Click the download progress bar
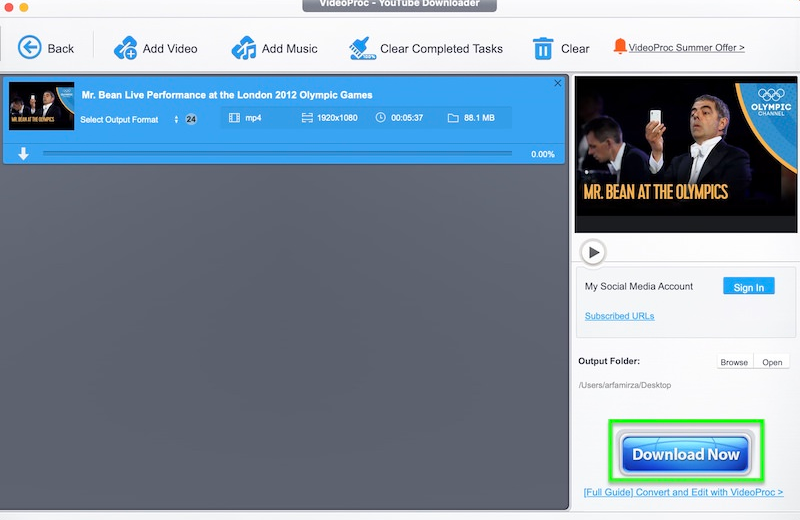This screenshot has width=800, height=520. pyautogui.click(x=278, y=153)
